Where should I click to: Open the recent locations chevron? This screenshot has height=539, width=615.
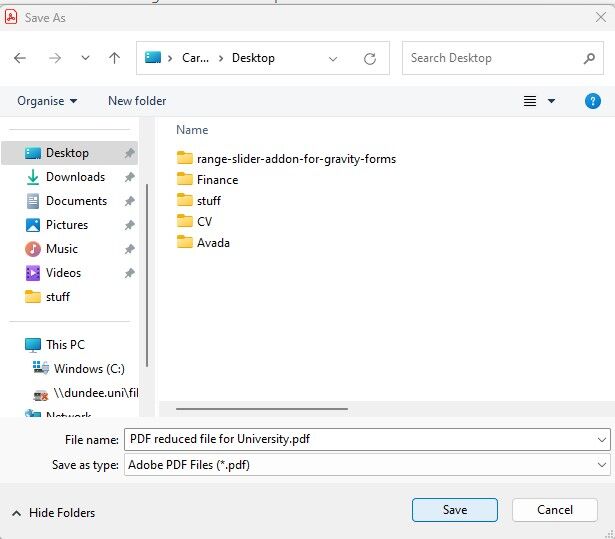85,58
